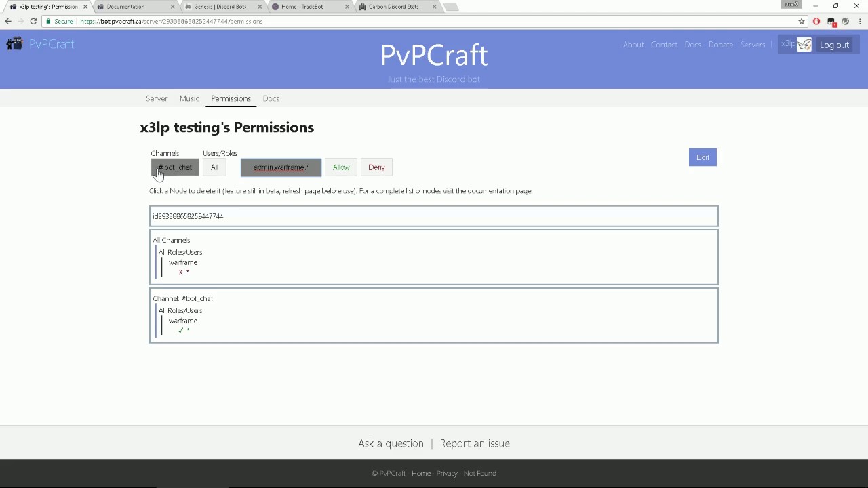Click the blue Edit button

click(x=703, y=157)
